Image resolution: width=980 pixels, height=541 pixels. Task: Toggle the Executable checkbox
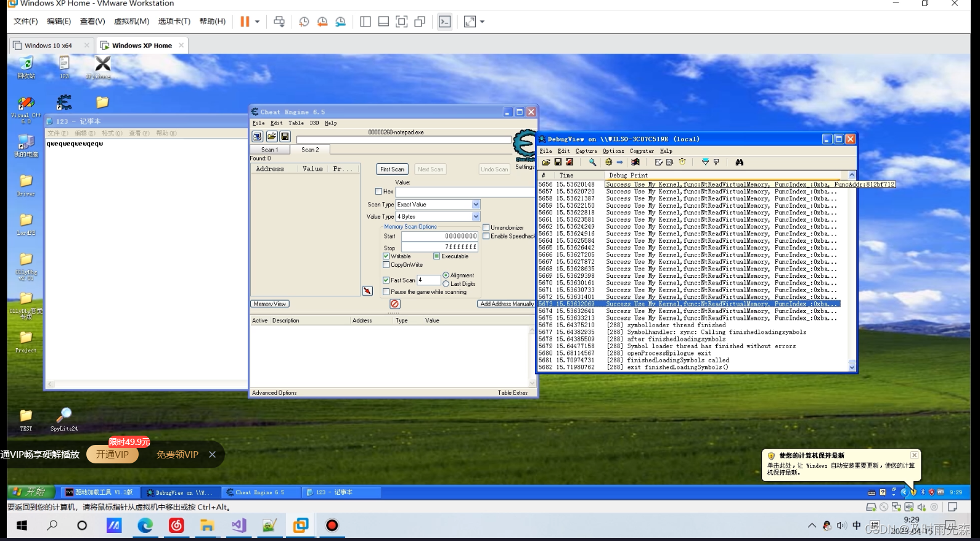tap(436, 256)
